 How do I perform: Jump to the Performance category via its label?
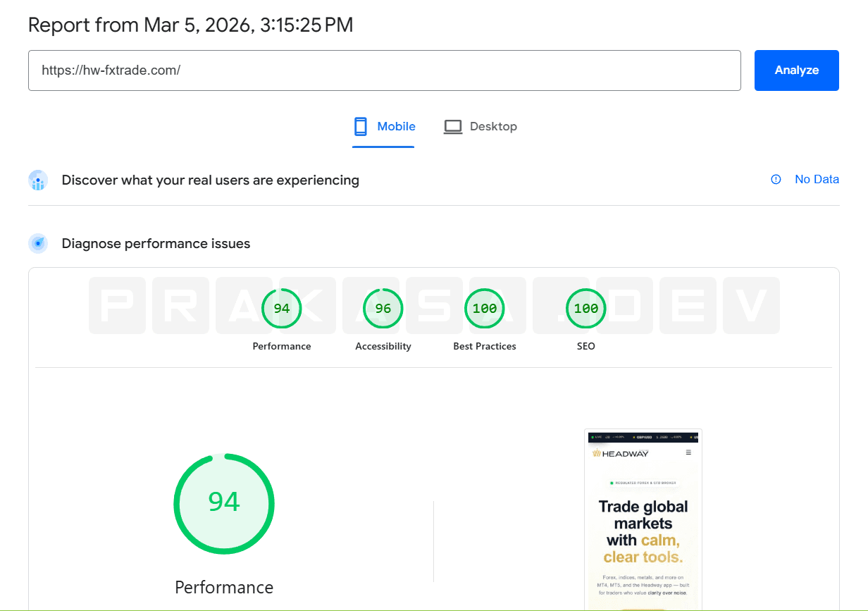point(282,346)
